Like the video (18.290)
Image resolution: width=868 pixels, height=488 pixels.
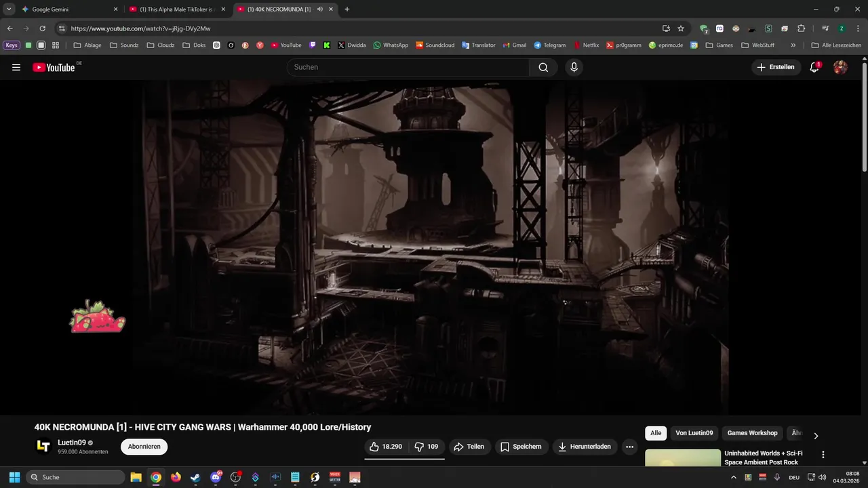[x=386, y=447]
